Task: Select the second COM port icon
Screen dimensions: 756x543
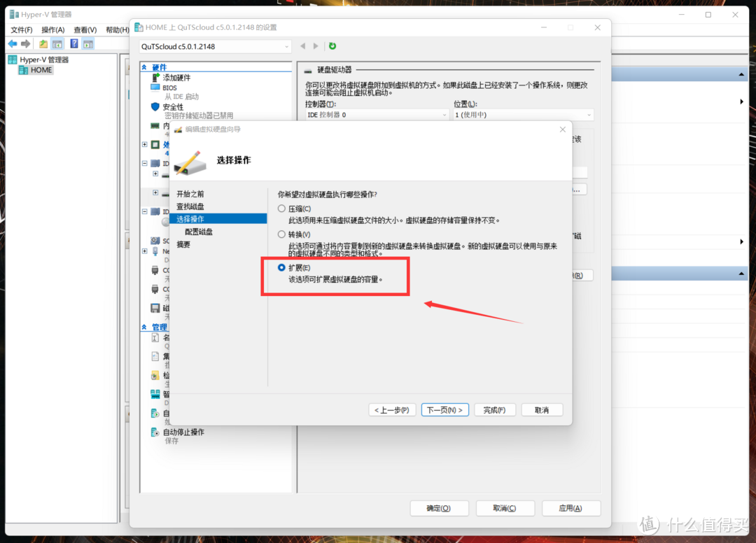Action: point(155,289)
